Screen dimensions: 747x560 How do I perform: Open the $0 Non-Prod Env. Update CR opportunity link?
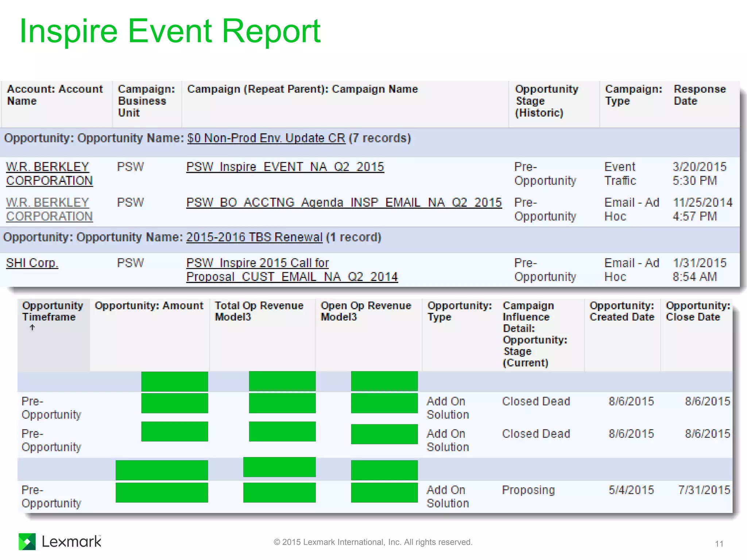pos(266,138)
